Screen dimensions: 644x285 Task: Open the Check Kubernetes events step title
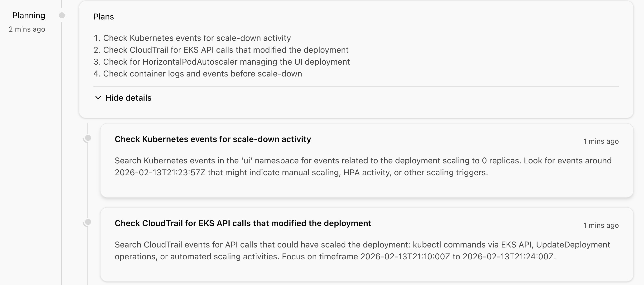(213, 139)
